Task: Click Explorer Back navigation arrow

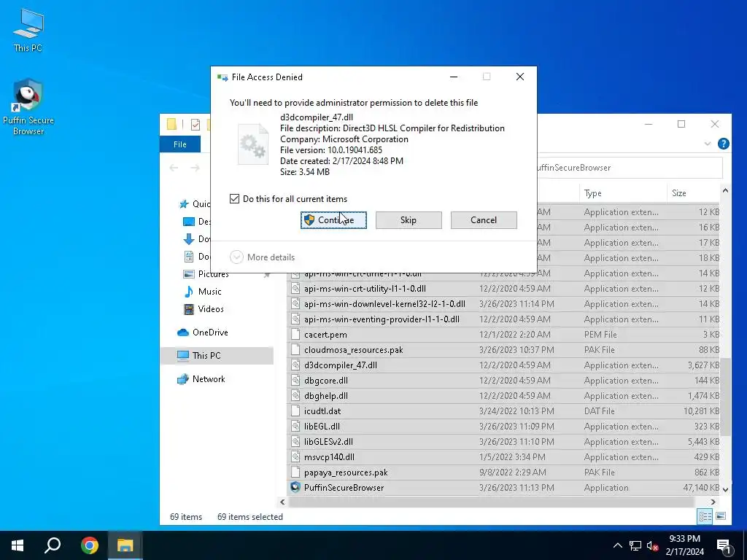Action: [174, 168]
